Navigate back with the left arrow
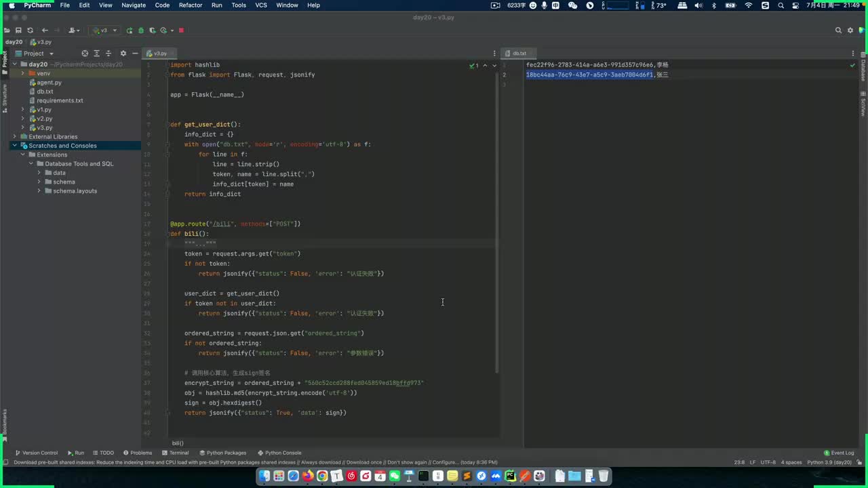Image resolution: width=868 pixels, height=488 pixels. (x=45, y=30)
